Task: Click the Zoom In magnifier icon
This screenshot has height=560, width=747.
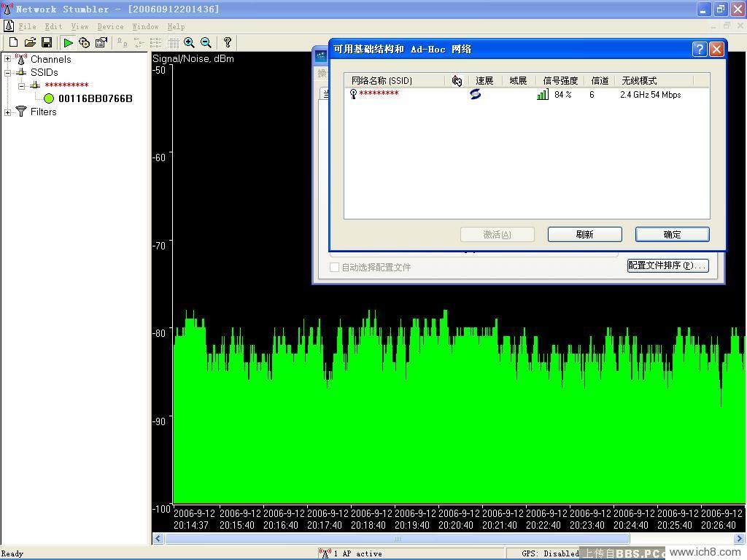Action: pyautogui.click(x=189, y=43)
